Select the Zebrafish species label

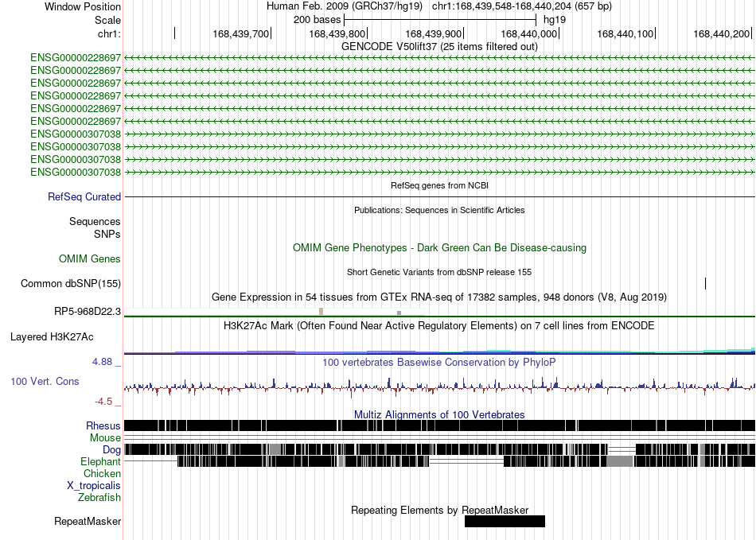99,497
